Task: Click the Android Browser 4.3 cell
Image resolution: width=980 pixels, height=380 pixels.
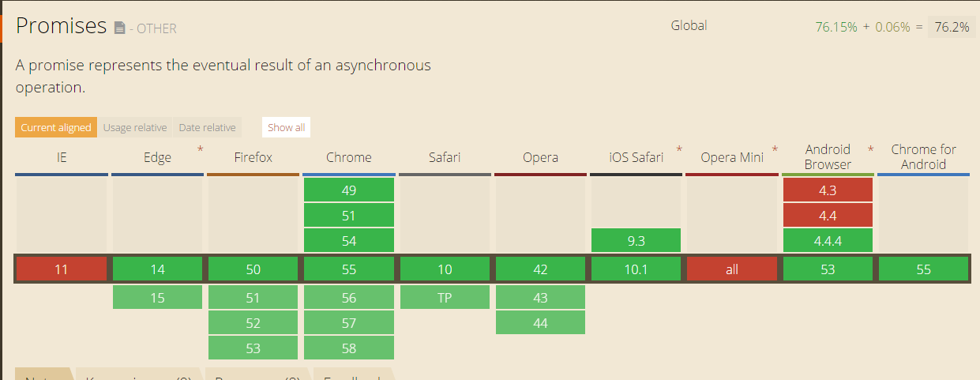Action: coord(828,190)
